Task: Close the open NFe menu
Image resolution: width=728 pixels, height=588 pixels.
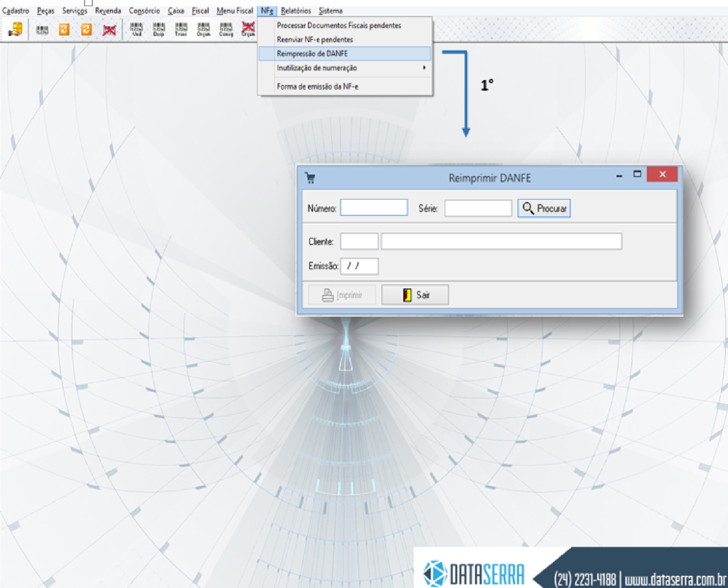Action: tap(267, 11)
